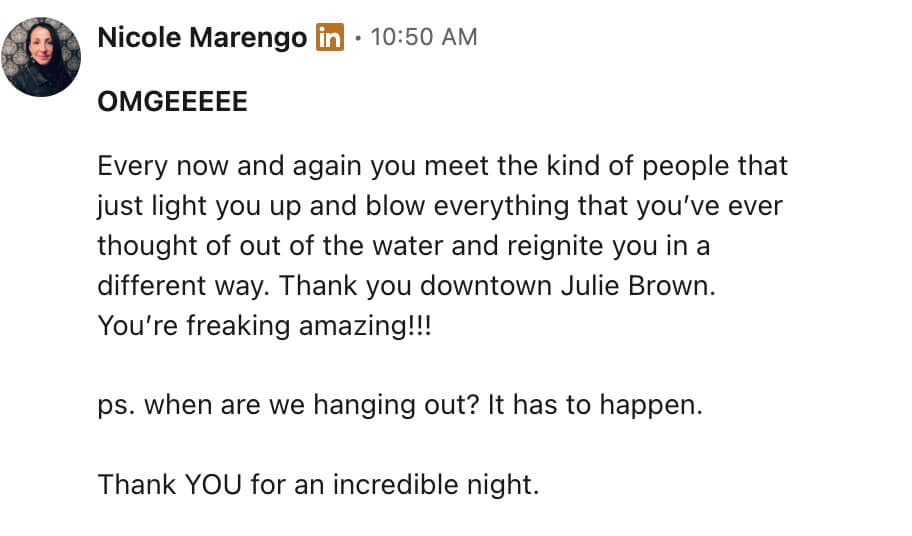Click the sentence 'It has to happen.'
This screenshot has width=912, height=536.
click(x=595, y=405)
